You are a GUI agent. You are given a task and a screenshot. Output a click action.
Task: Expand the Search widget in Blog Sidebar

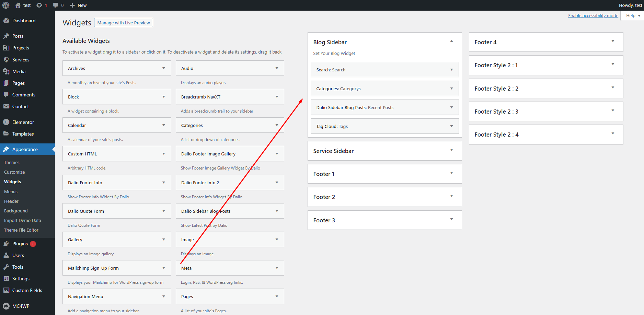click(x=452, y=70)
